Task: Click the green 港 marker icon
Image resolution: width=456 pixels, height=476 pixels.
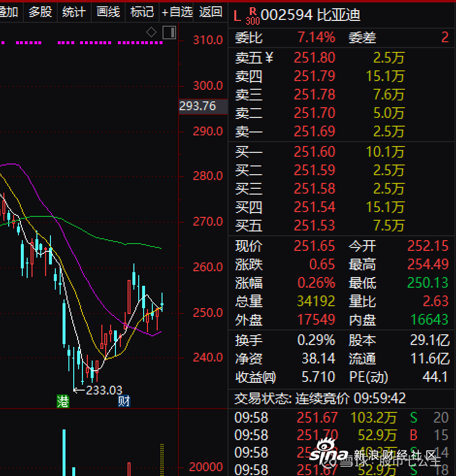Action: click(x=63, y=401)
